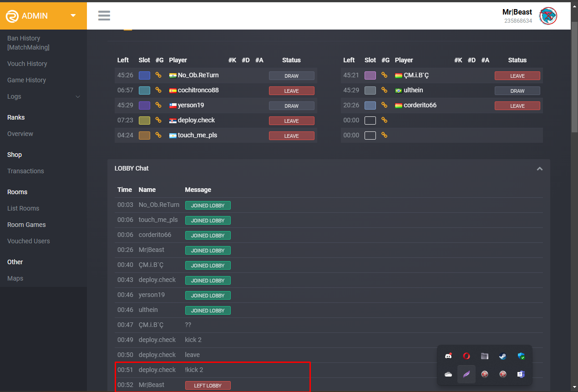Open Shop Transactions page
578x392 pixels.
(x=25, y=171)
